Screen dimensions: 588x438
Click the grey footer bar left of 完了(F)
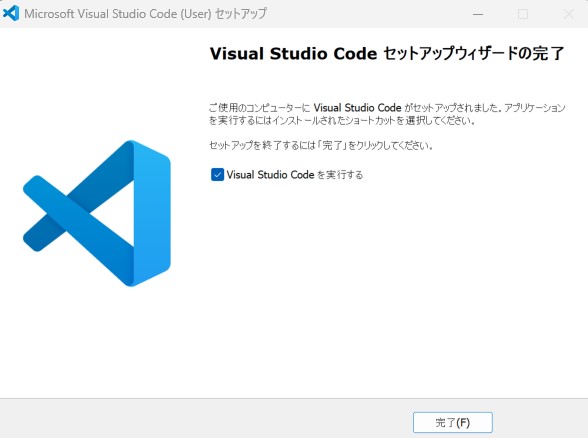(x=206, y=419)
